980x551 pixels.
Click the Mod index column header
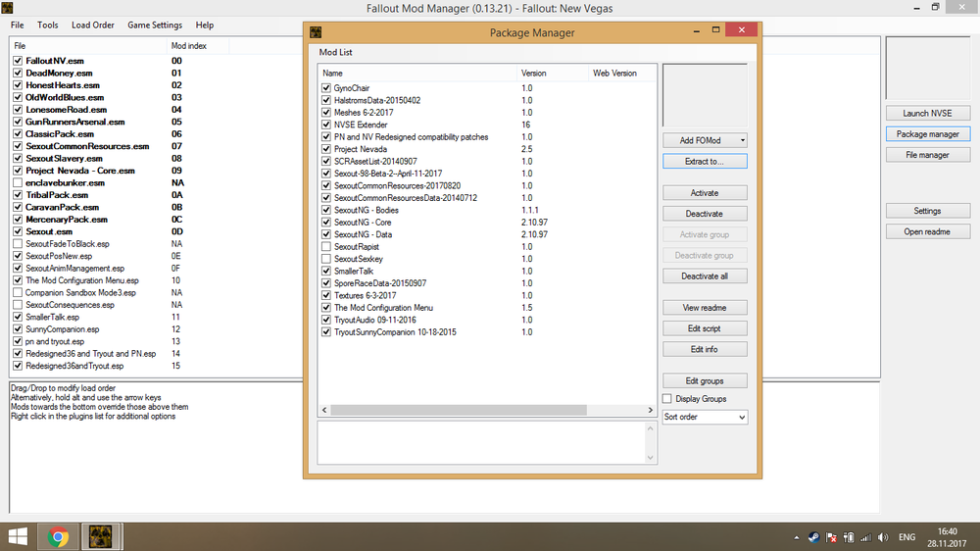click(198, 46)
